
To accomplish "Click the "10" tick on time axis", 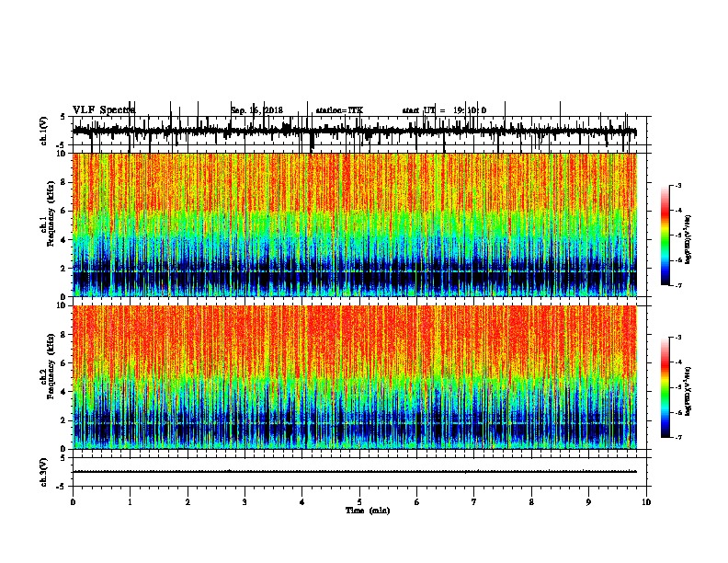I will [646, 502].
